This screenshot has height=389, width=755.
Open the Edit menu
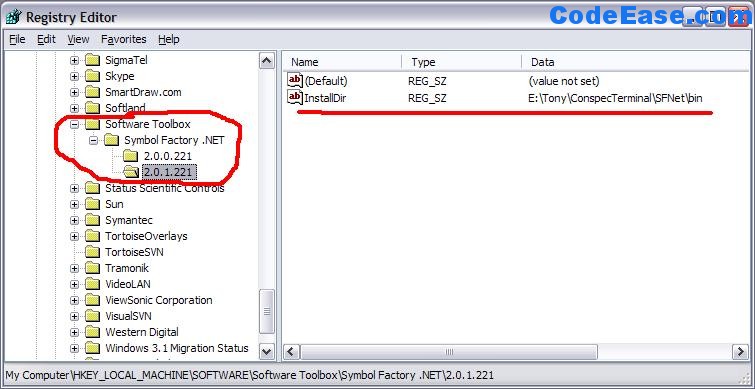46,39
